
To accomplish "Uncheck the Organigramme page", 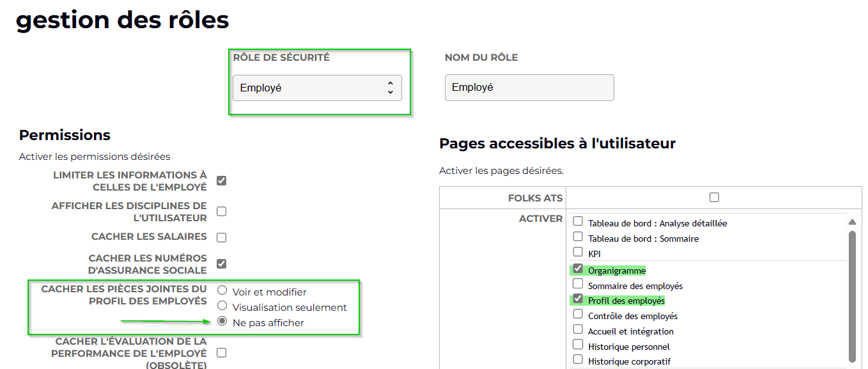I will coord(578,269).
